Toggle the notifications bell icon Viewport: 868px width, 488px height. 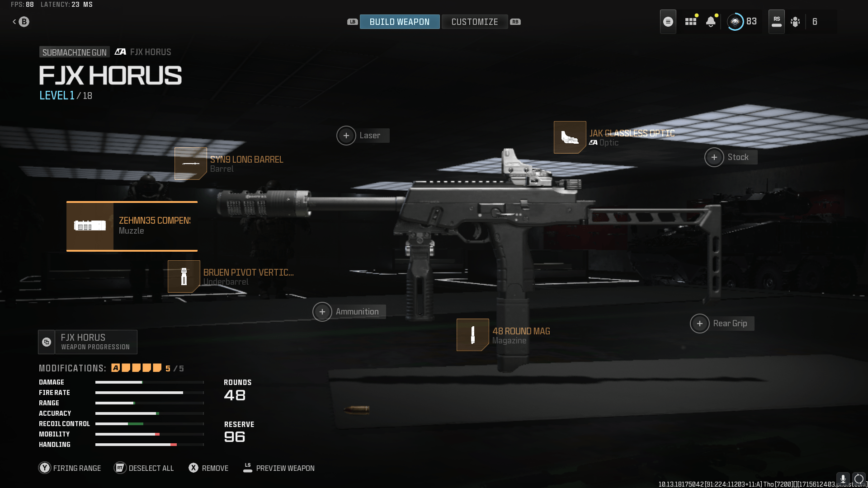(711, 21)
